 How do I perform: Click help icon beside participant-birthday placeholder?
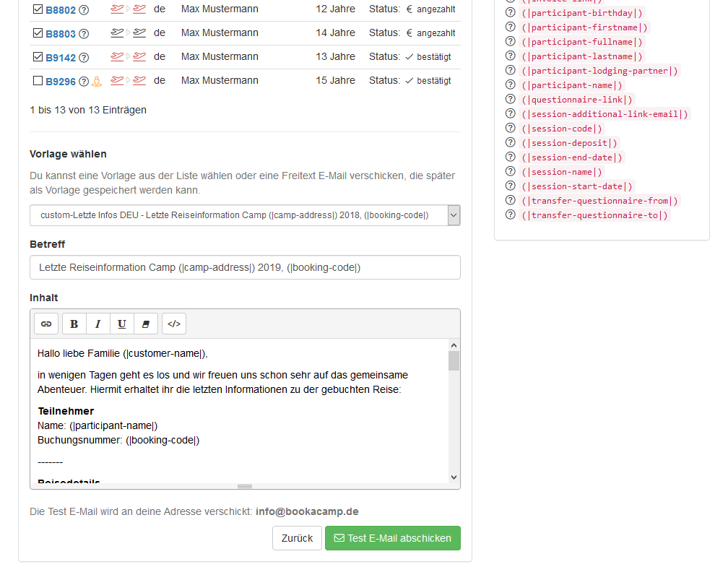tap(511, 13)
